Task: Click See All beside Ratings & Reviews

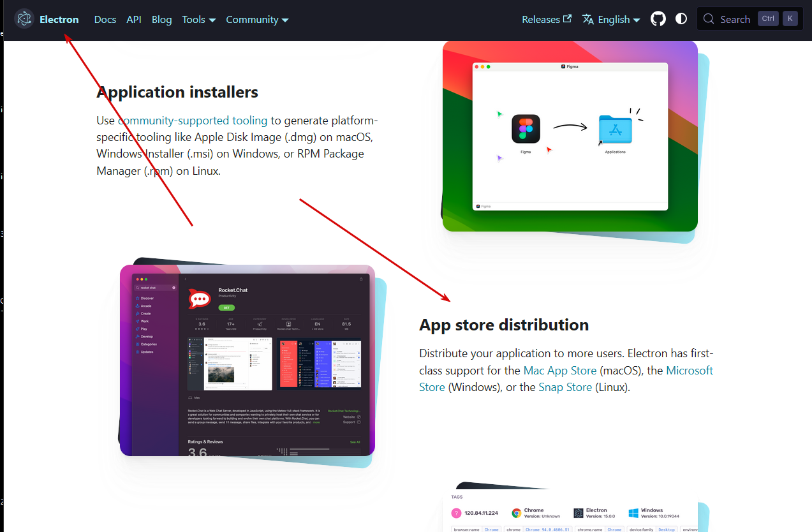Action: pyautogui.click(x=355, y=442)
